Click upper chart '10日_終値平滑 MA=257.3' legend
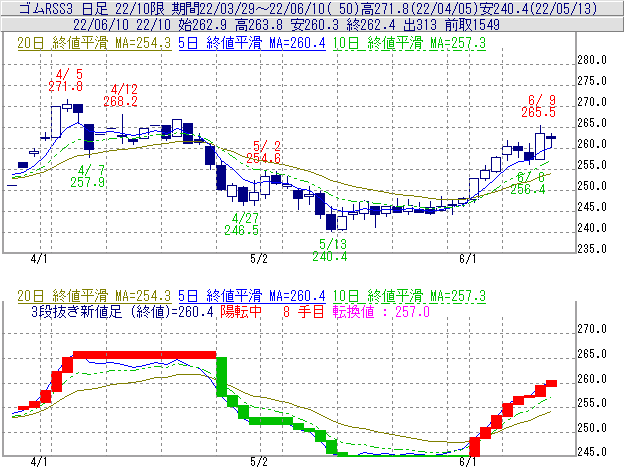Screen dimensions: 624x475 click(410, 43)
